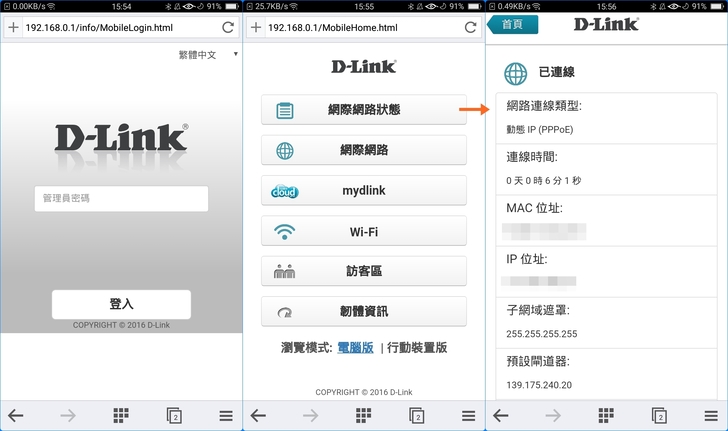Open the 繁體中文 language dropdown

(x=208, y=55)
